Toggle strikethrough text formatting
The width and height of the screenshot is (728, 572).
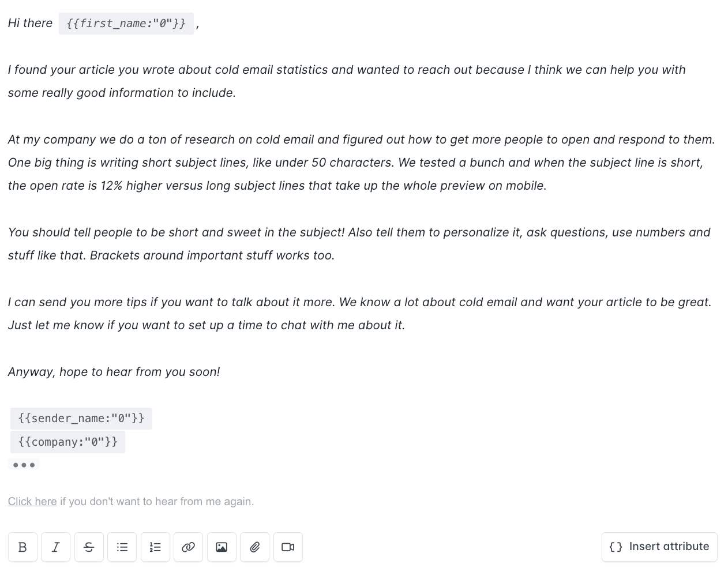click(x=89, y=547)
